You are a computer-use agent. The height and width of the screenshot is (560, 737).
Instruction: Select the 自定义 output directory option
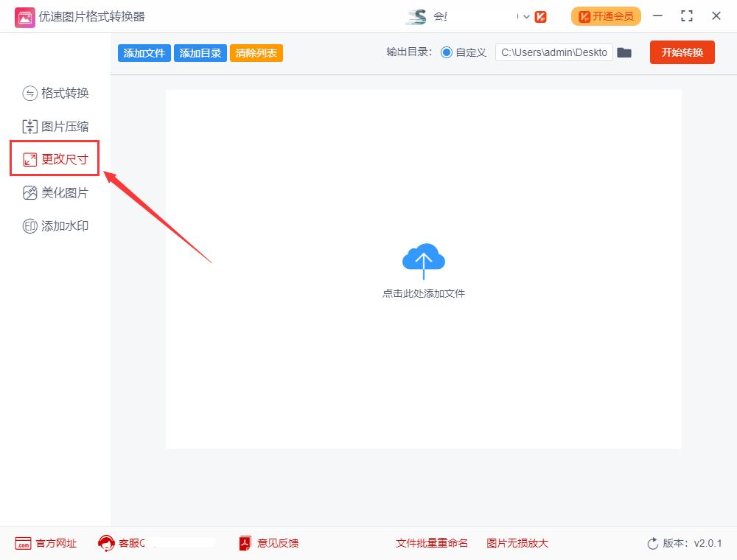448,52
